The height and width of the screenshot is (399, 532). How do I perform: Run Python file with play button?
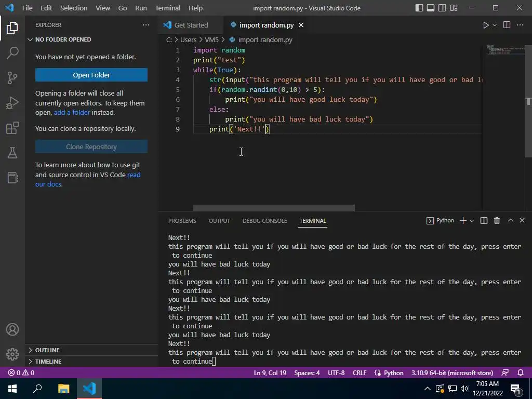486,25
